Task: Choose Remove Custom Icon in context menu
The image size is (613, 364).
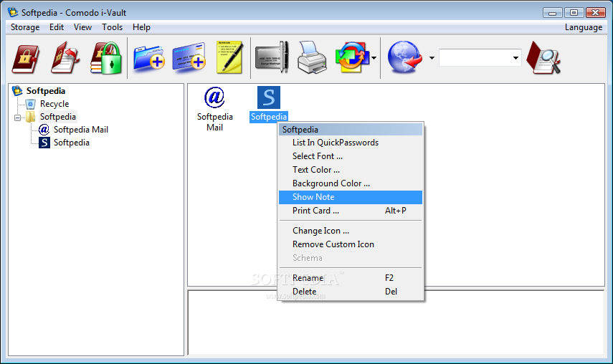Action: click(x=351, y=244)
